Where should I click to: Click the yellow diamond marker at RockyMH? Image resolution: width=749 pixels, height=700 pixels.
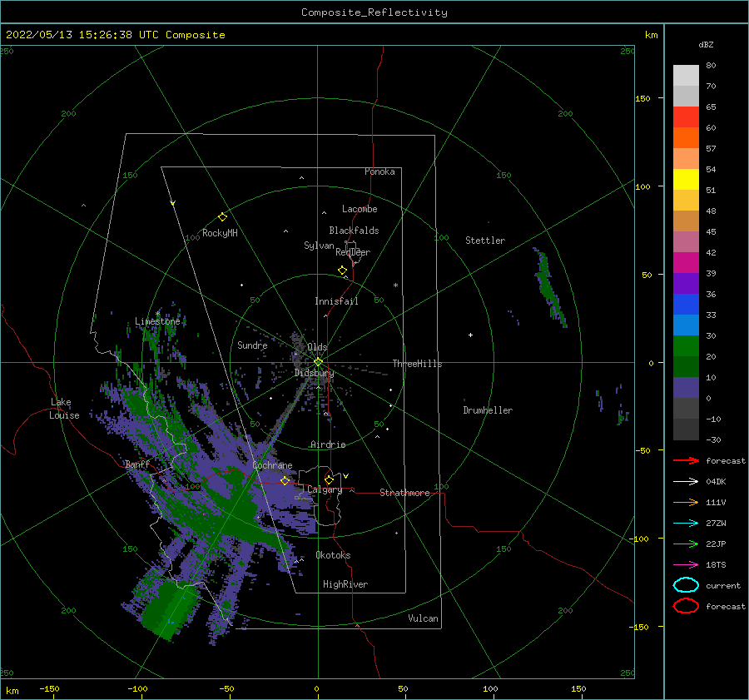222,217
